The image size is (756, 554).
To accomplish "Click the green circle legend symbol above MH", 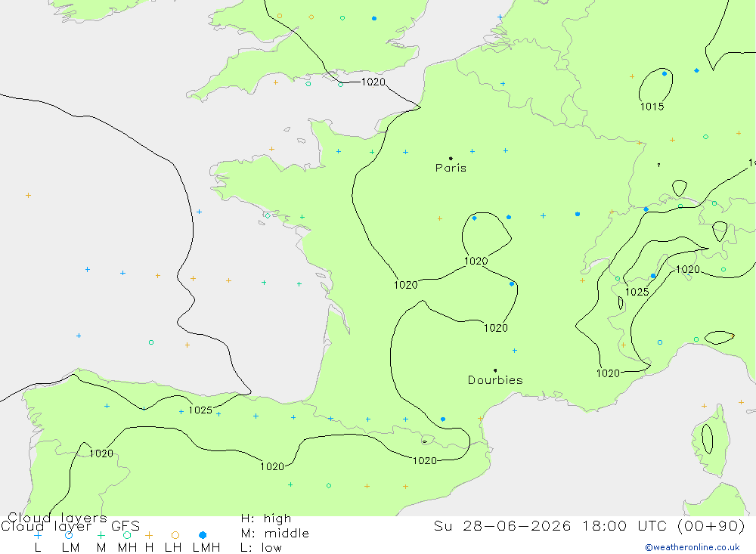I will pyautogui.click(x=127, y=535).
